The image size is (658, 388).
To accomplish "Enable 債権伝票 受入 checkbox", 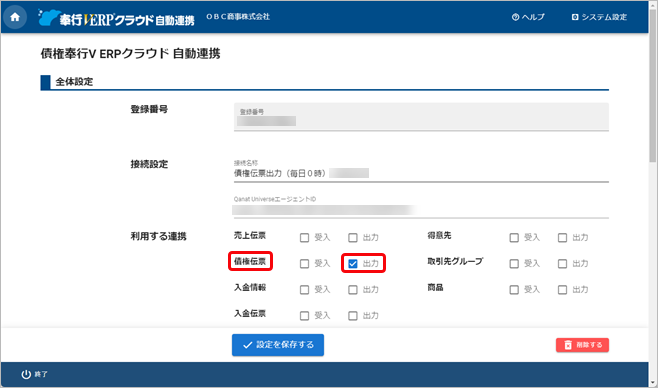I will click(x=305, y=264).
